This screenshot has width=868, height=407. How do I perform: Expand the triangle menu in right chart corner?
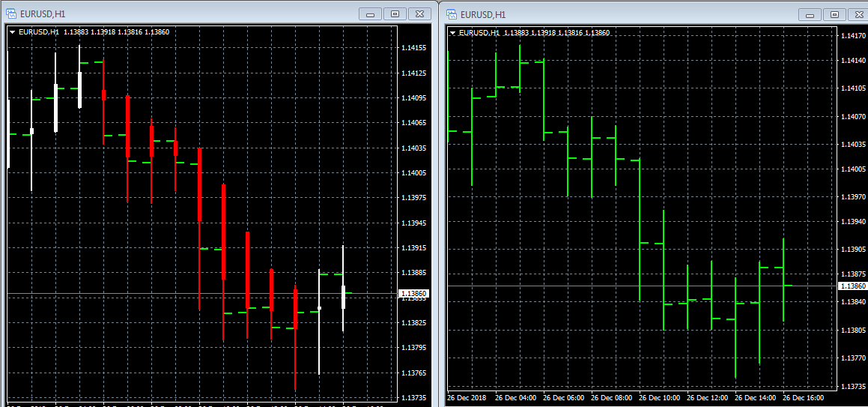452,33
